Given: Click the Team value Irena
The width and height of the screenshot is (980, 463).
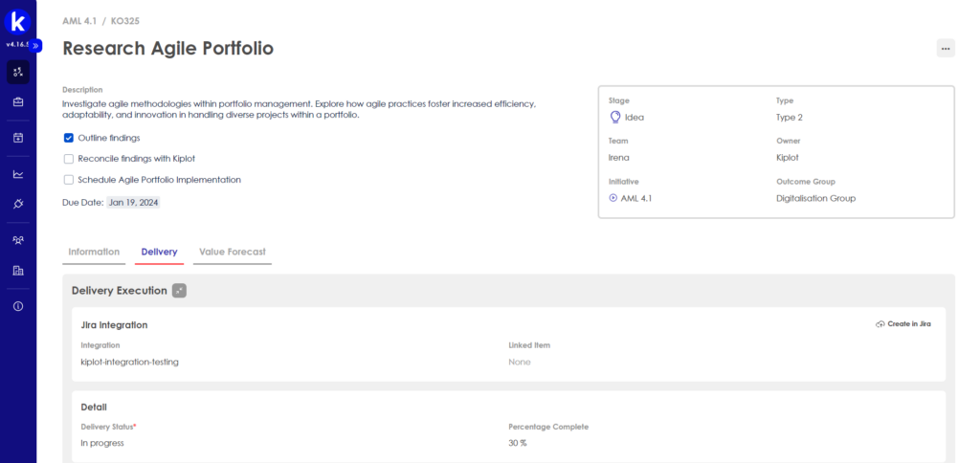Looking at the screenshot, I should coord(619,158).
